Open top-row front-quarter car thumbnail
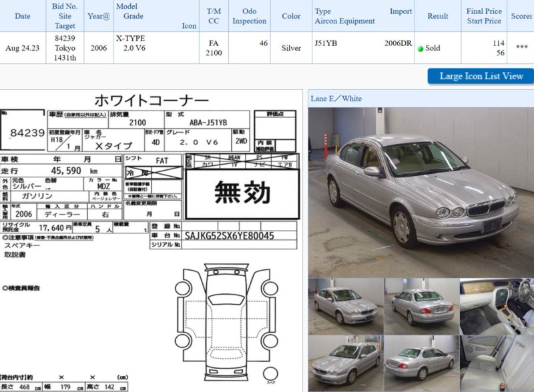 345,306
